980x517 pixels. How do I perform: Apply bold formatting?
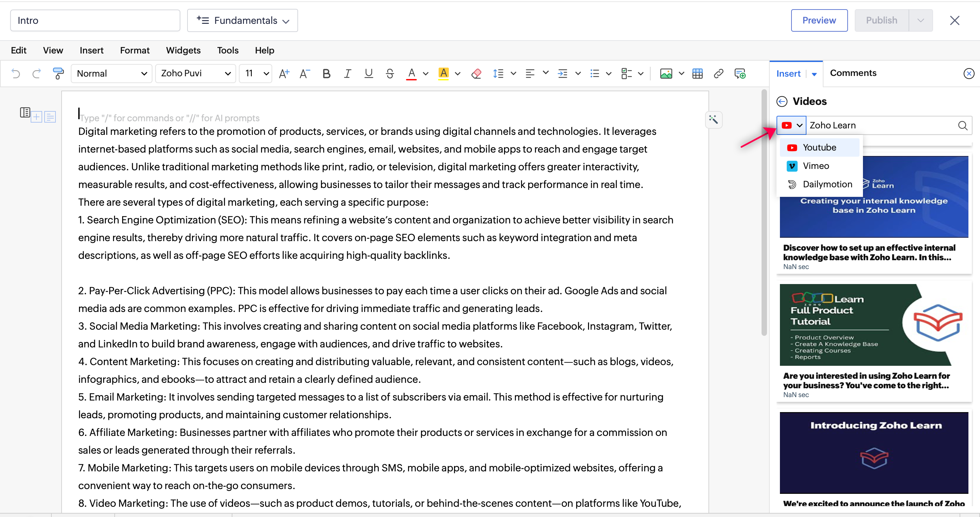pyautogui.click(x=326, y=74)
